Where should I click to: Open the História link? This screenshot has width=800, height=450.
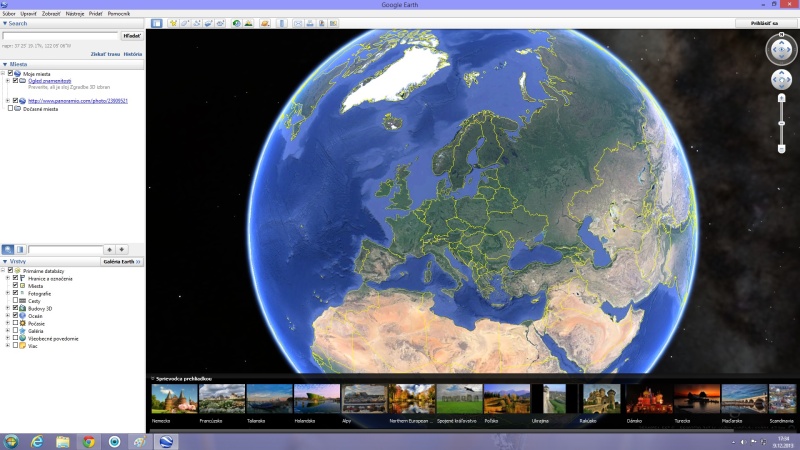point(133,54)
